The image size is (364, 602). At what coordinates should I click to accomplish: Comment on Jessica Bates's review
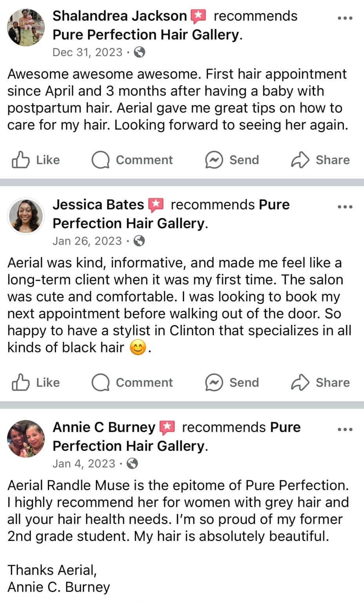pyautogui.click(x=132, y=383)
